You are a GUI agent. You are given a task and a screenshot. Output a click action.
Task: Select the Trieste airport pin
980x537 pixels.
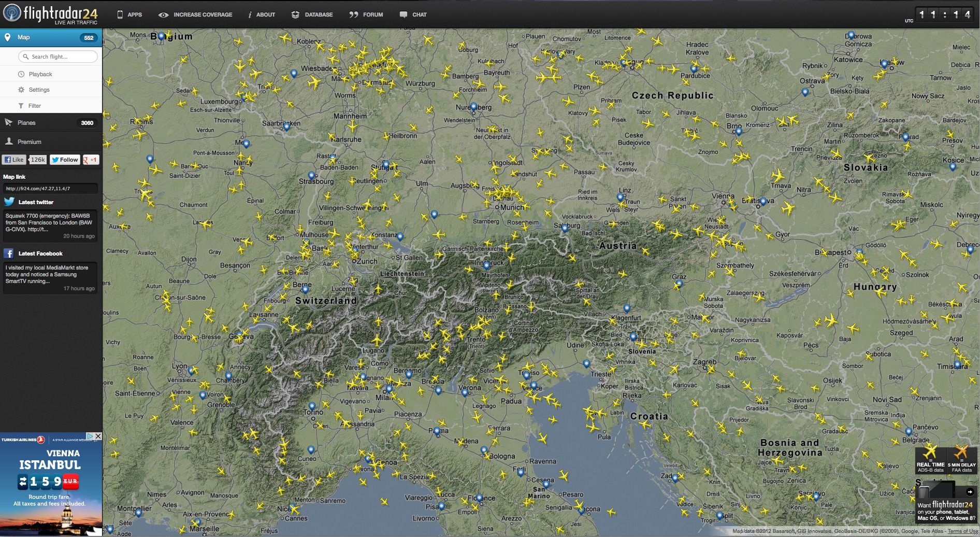pyautogui.click(x=586, y=364)
